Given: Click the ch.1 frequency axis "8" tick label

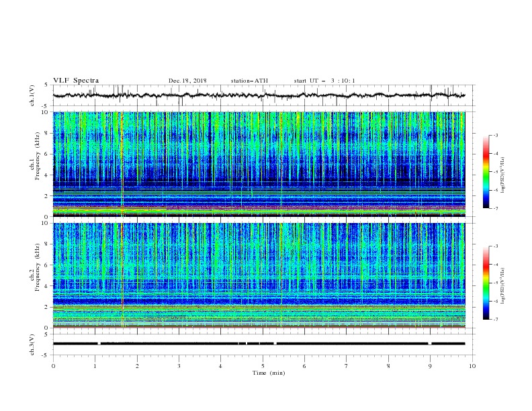Looking at the screenshot, I should [47, 133].
